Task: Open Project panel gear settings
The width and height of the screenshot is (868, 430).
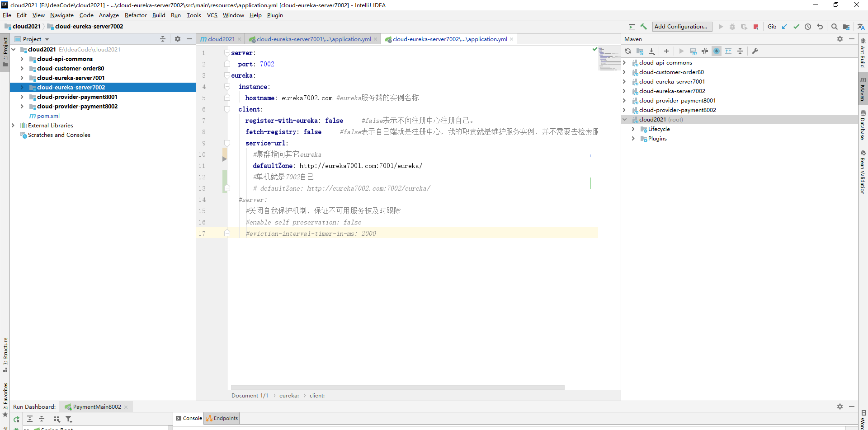Action: pos(178,39)
